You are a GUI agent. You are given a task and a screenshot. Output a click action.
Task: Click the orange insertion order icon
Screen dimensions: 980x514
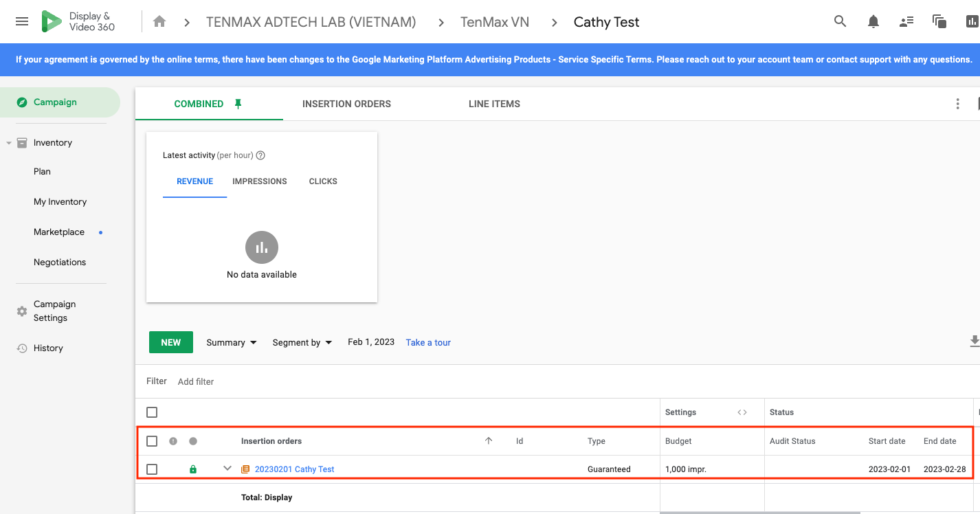(x=246, y=469)
